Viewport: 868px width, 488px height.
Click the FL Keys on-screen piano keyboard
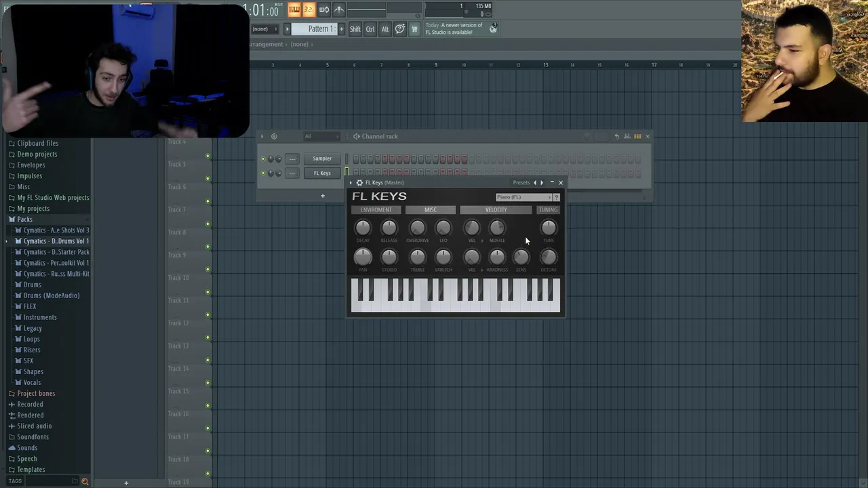456,295
